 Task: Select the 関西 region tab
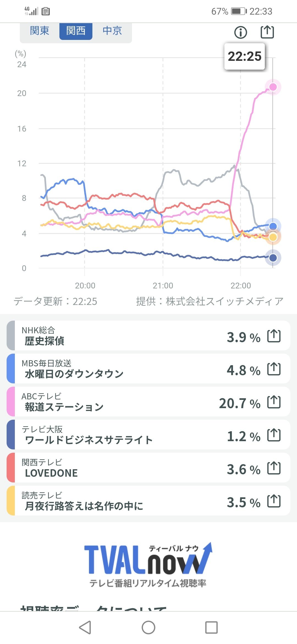click(76, 31)
